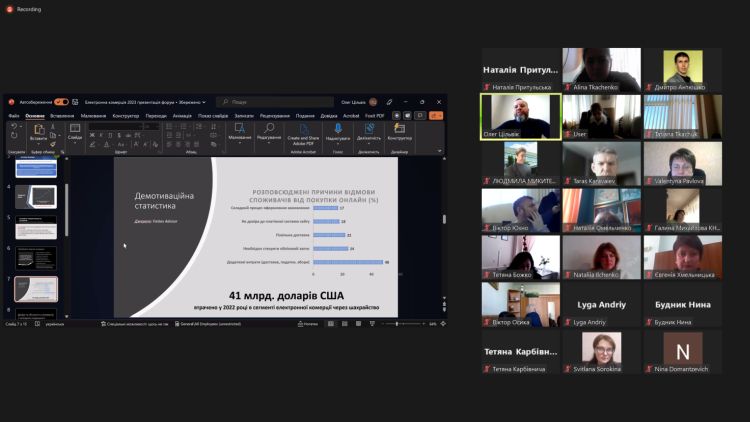750x422 pixels.
Task: Open the Конструктор designer icon
Action: (x=399, y=128)
